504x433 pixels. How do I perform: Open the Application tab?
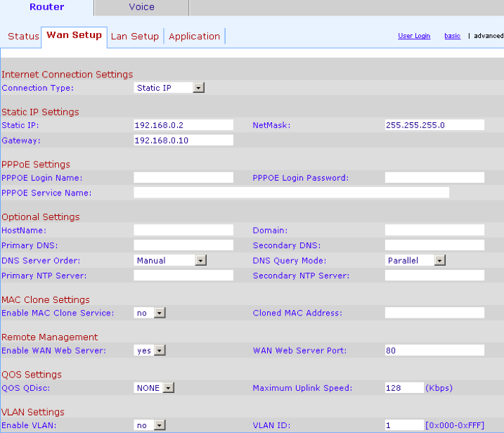(194, 37)
